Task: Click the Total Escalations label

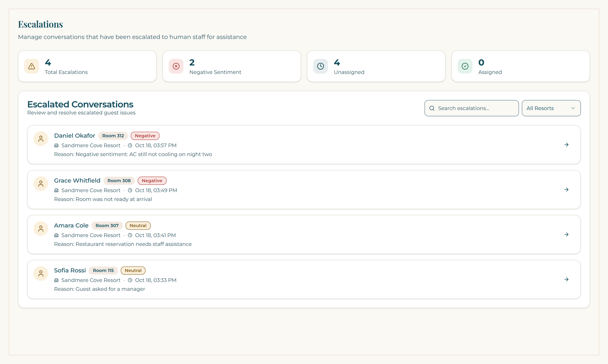Action: click(x=66, y=72)
